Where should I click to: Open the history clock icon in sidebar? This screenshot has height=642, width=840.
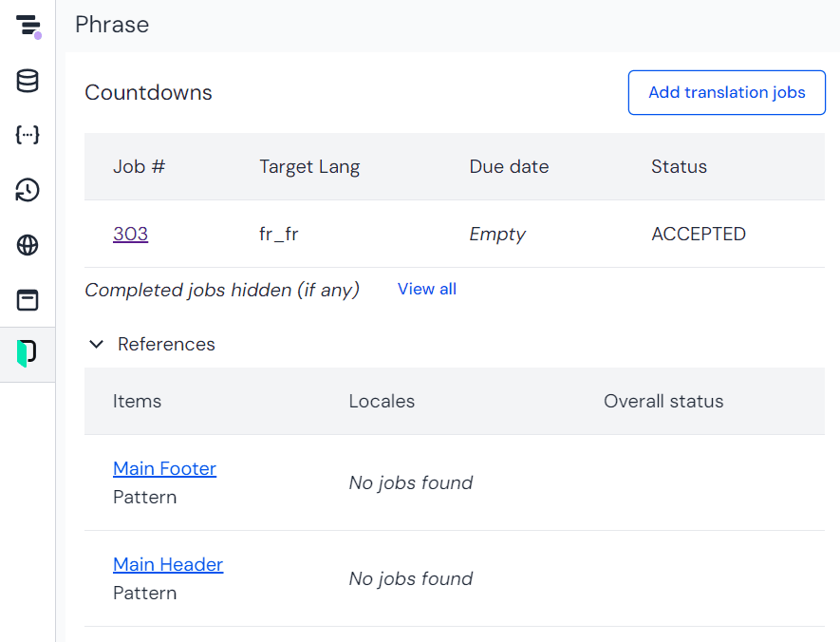tap(28, 190)
